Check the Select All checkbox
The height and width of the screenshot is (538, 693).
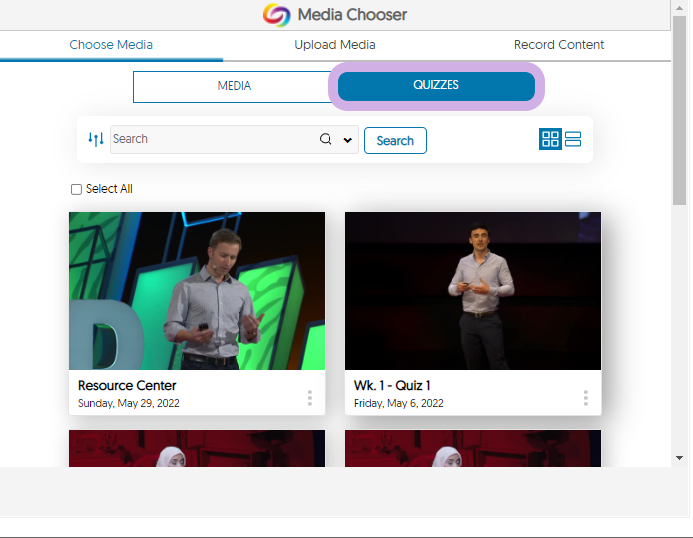77,190
